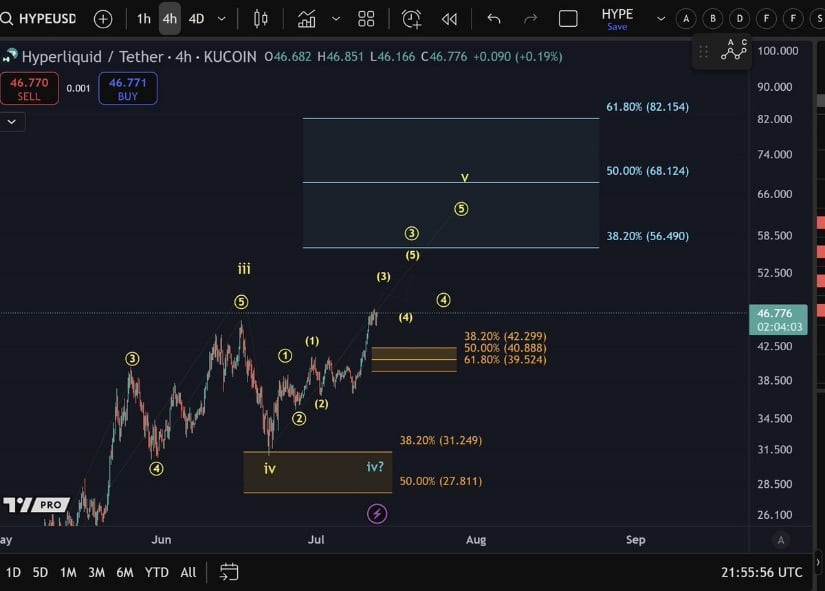Grab the floating toolbar drag handle

coord(703,52)
